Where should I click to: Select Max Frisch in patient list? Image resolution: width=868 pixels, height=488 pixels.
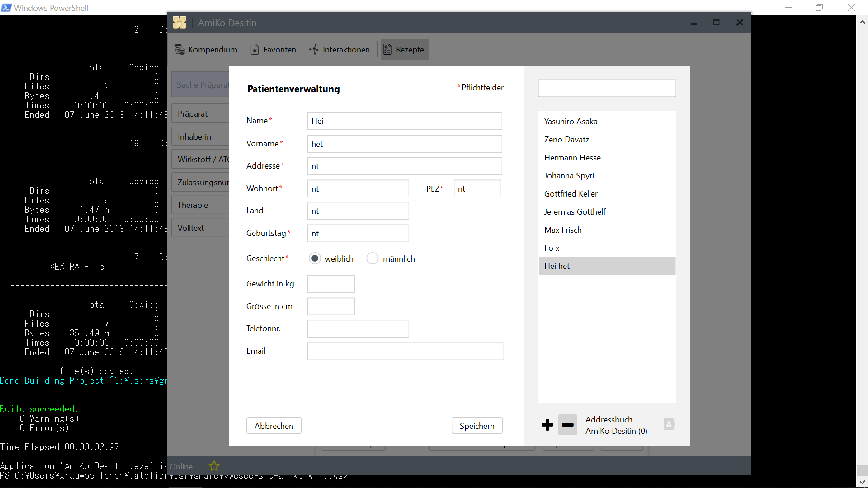click(x=563, y=230)
